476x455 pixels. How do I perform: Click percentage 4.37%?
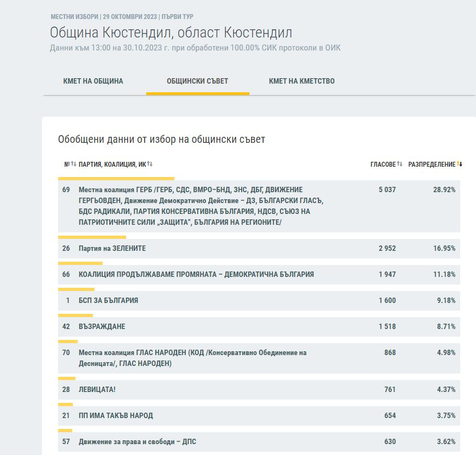click(x=446, y=390)
